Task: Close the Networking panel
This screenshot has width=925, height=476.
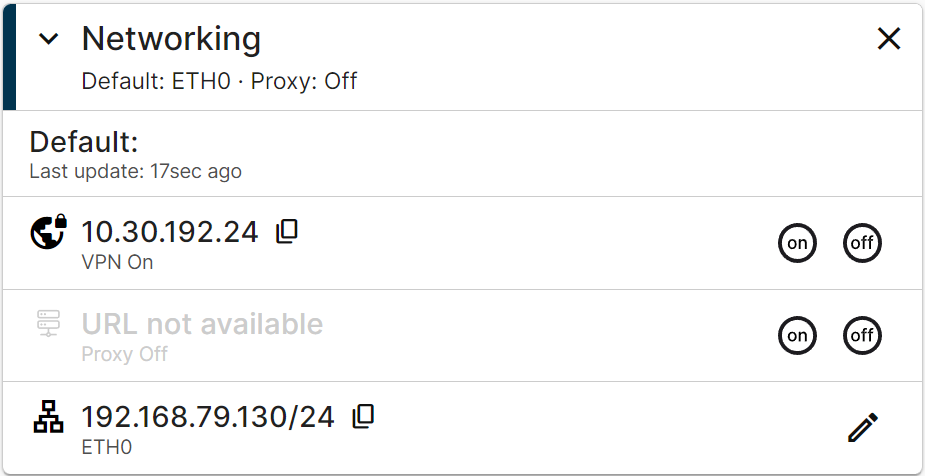Action: [x=888, y=39]
